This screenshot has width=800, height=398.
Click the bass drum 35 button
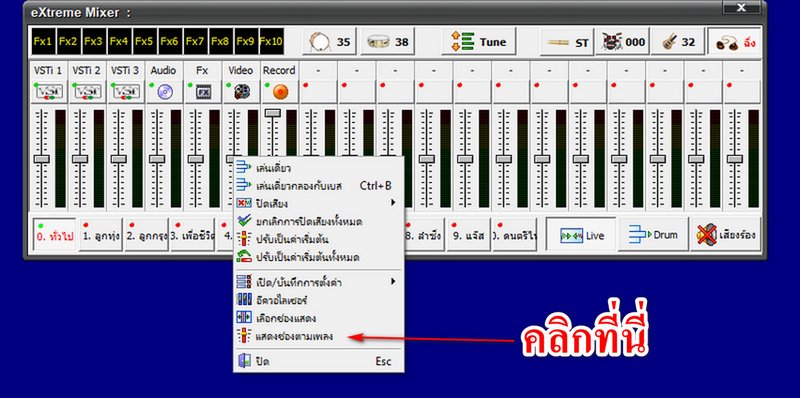pos(330,42)
